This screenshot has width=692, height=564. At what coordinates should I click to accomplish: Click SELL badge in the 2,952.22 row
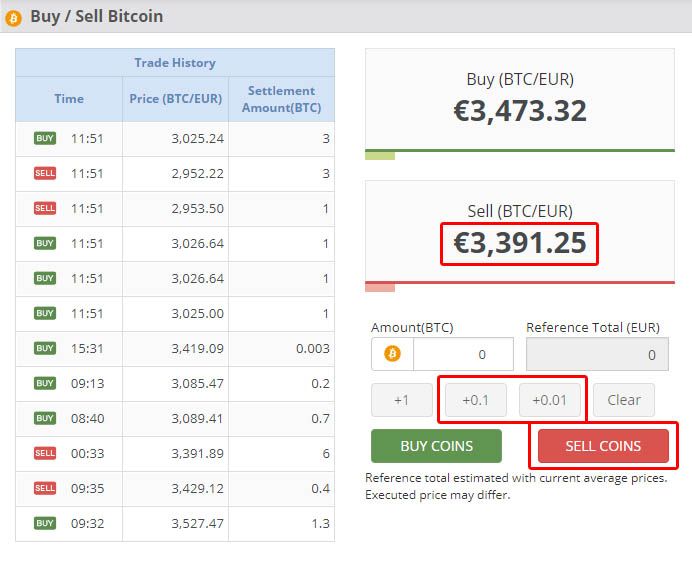click(45, 173)
